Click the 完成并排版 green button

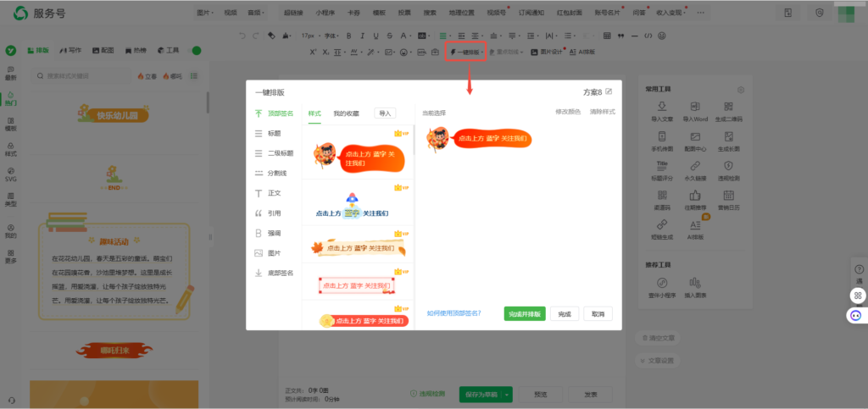click(525, 314)
